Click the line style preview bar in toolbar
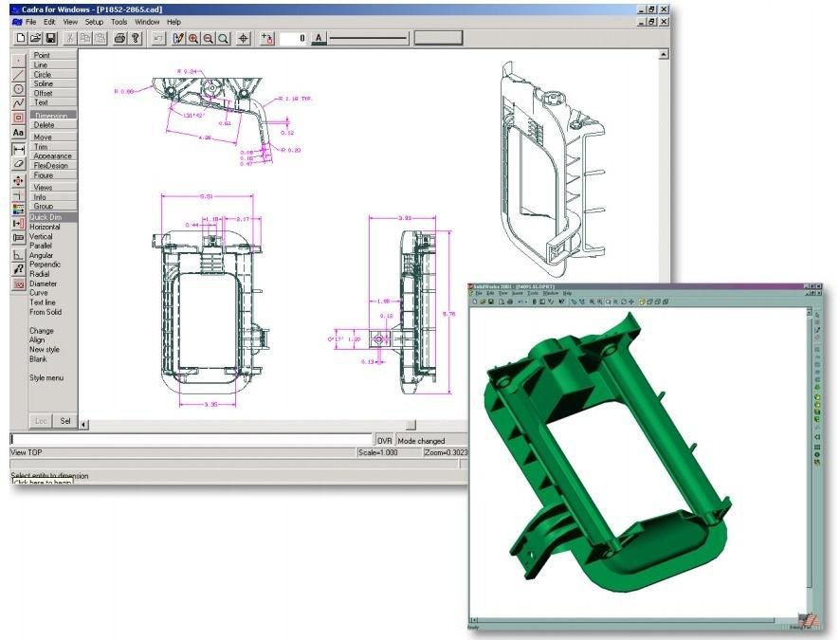Screen dimensions: 840x640 [368, 38]
